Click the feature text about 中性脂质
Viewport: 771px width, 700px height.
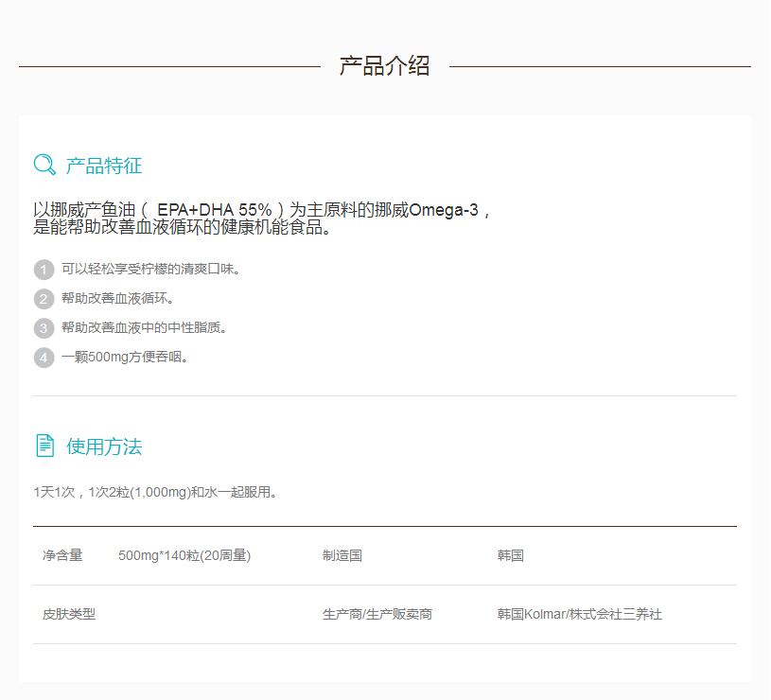[145, 328]
